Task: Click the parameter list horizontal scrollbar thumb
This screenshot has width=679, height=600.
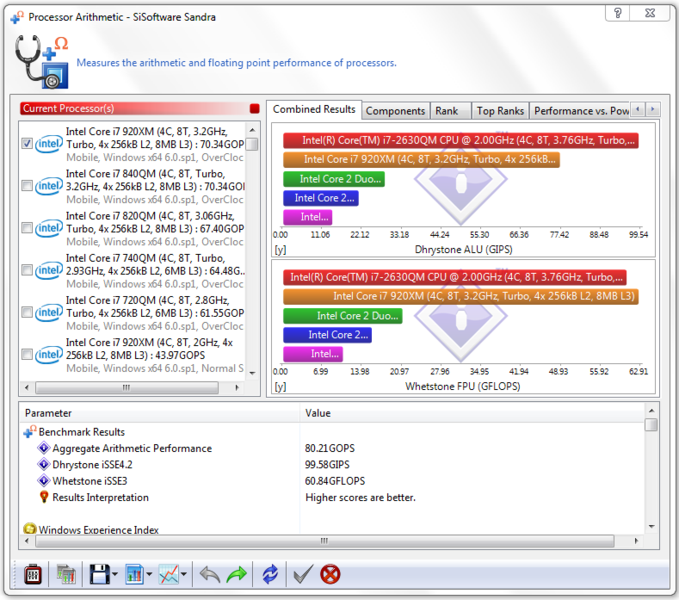Action: [324, 541]
